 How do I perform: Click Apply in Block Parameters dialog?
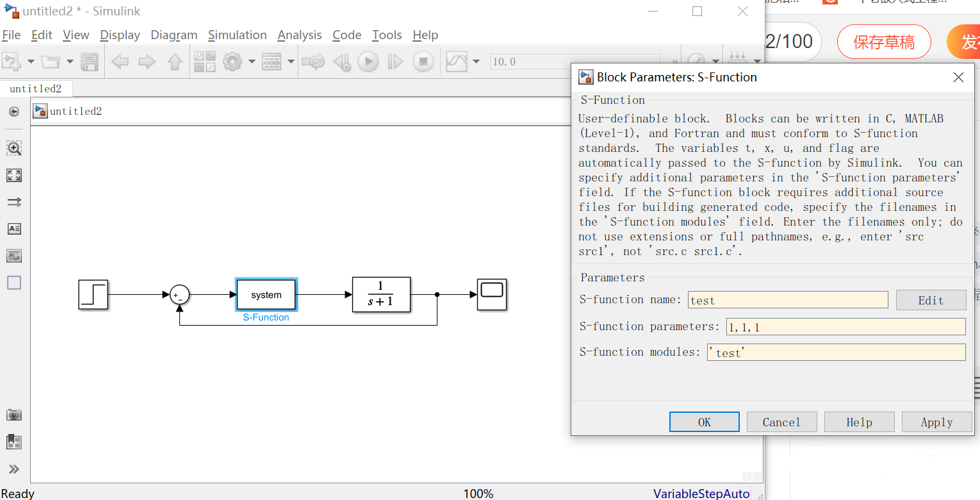pyautogui.click(x=936, y=422)
